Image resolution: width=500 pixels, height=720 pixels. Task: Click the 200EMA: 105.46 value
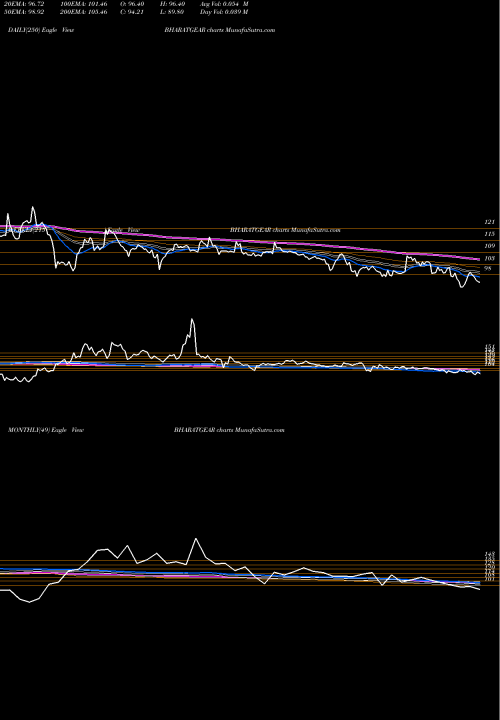[84, 11]
